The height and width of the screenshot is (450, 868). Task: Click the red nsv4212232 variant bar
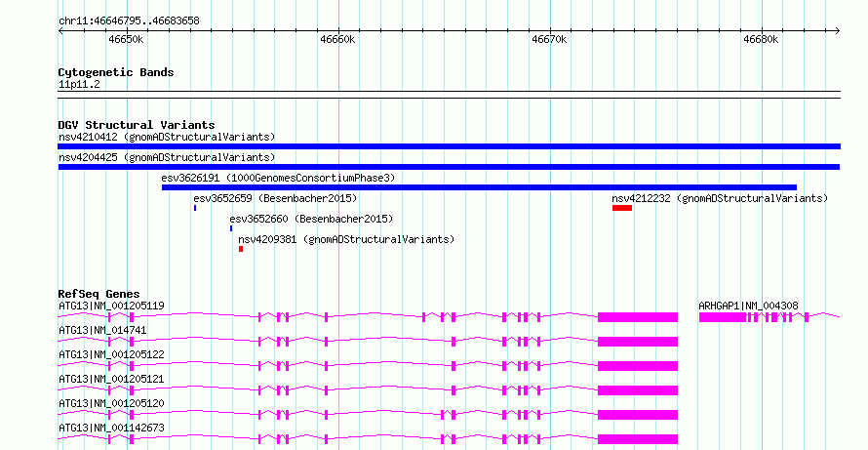pos(622,208)
